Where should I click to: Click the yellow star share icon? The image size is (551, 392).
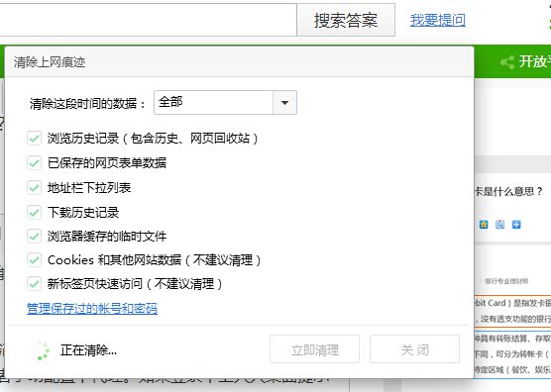484,225
